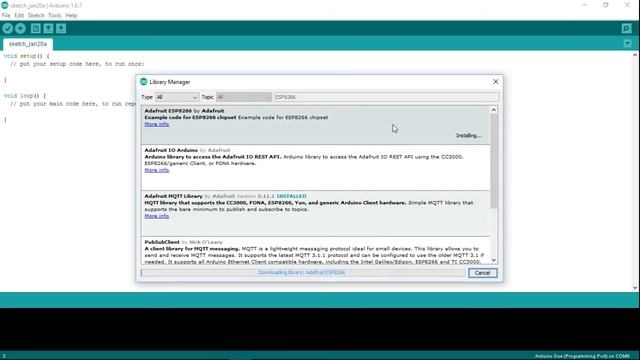This screenshot has height=360, width=640.
Task: Click the editor scroll up arrow
Action: tap(635, 55)
